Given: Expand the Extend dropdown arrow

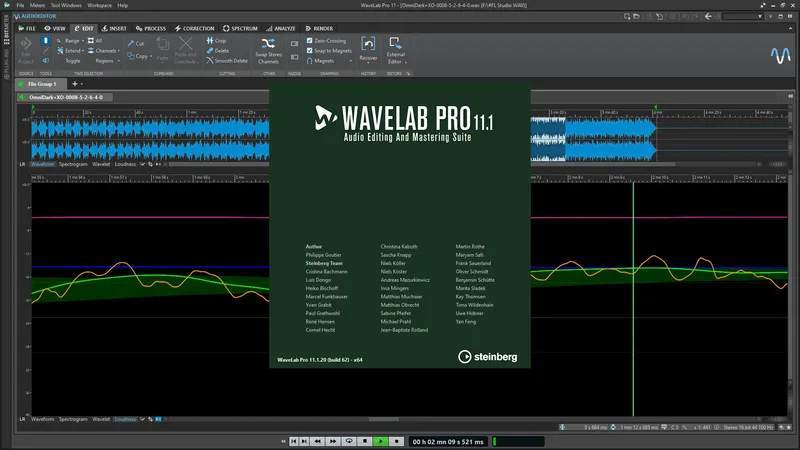Looking at the screenshot, I should pyautogui.click(x=83, y=51).
